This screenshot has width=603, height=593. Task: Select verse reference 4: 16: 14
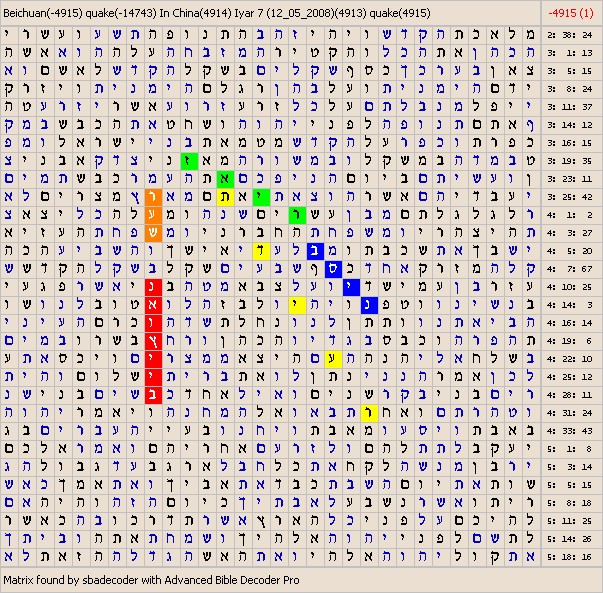tap(570, 323)
